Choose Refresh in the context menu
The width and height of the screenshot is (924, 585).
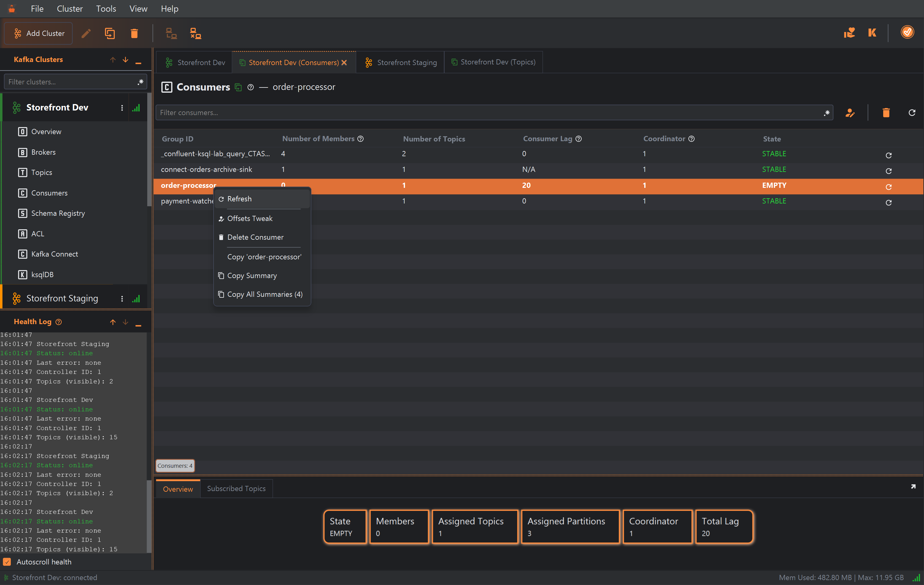coord(262,199)
